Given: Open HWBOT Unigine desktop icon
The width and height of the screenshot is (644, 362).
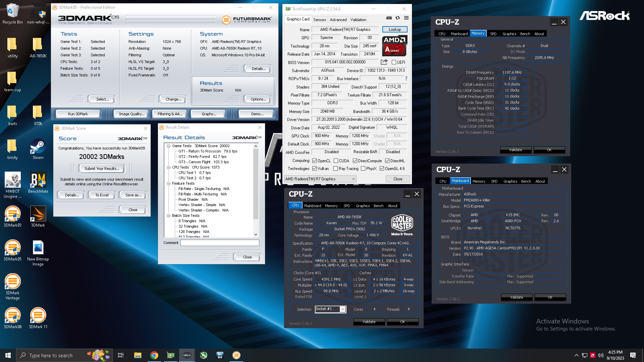Looking at the screenshot, I should (12, 185).
